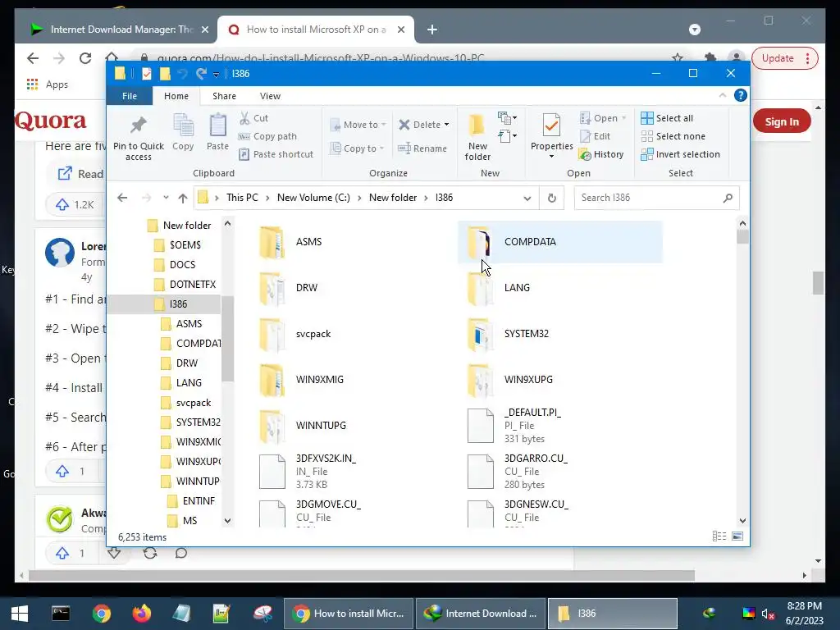Open History in the ribbon
Screen dimensions: 840x630
coord(601,154)
